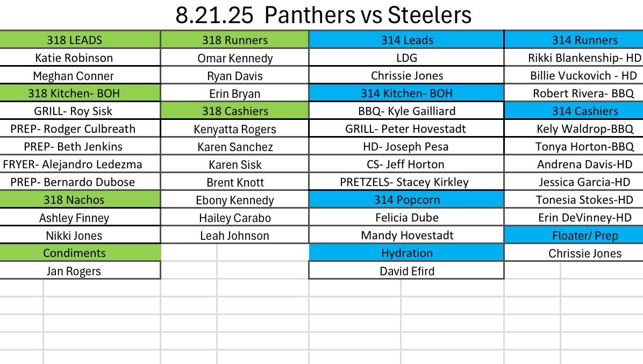Click the 314 Leads header cell
This screenshot has height=364, width=643.
pos(406,40)
